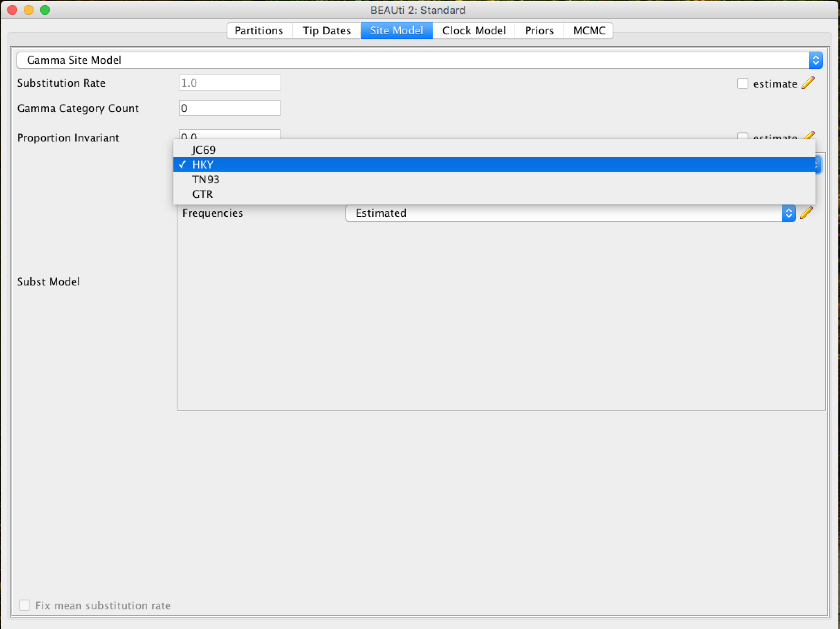The width and height of the screenshot is (840, 629).
Task: Switch to the Tip Dates tab
Action: 327,31
